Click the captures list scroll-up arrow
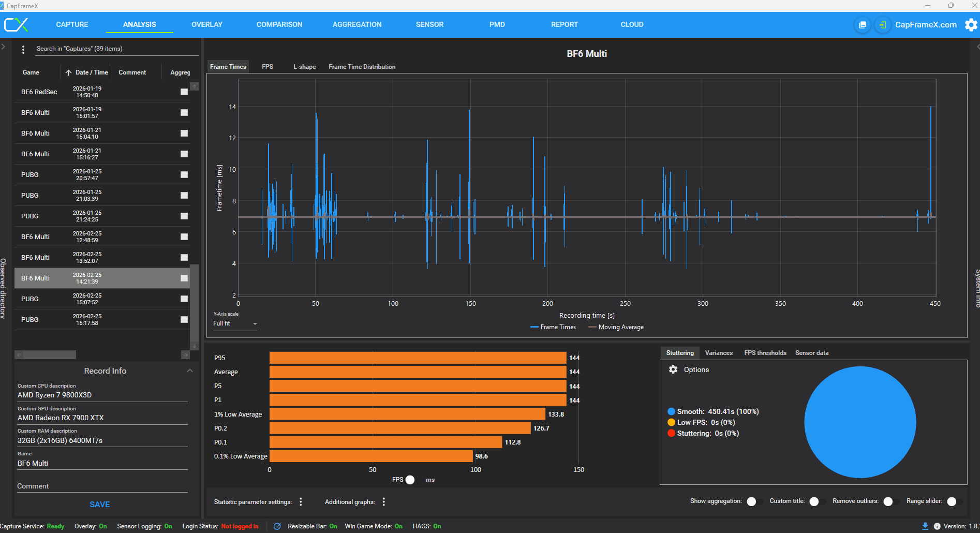The image size is (980, 533). coord(195,86)
